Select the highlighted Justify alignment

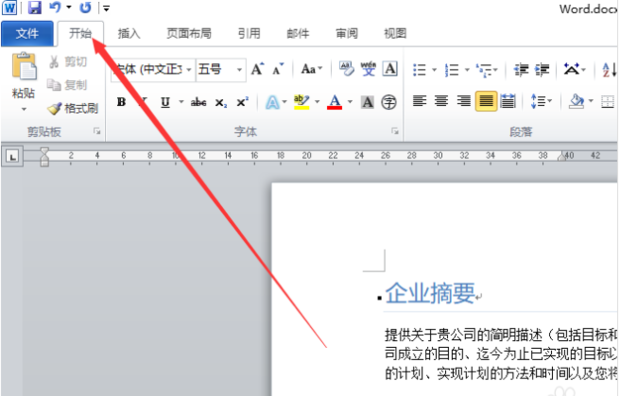click(x=486, y=101)
